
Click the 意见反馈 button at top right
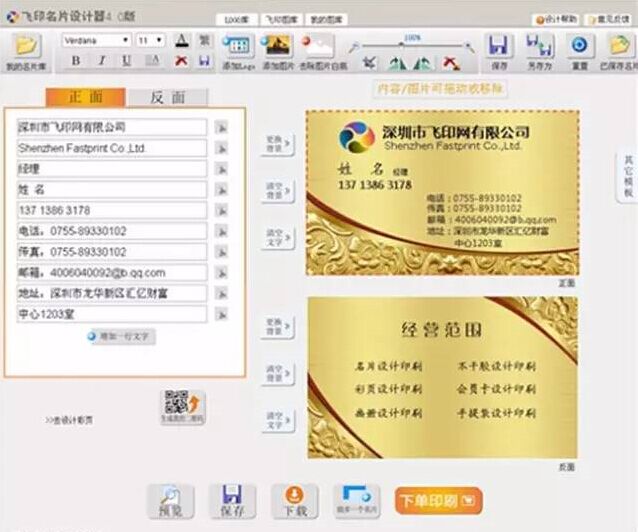[608, 19]
